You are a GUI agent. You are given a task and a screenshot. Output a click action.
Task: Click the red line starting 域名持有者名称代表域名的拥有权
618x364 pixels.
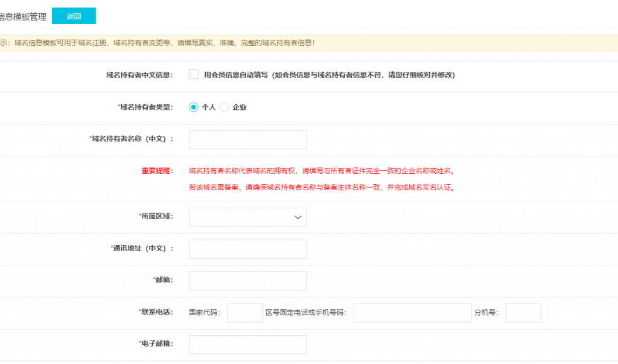pyautogui.click(x=322, y=171)
